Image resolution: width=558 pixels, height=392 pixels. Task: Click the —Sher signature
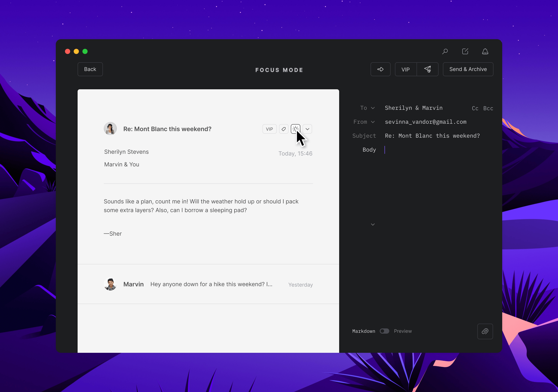[113, 234]
